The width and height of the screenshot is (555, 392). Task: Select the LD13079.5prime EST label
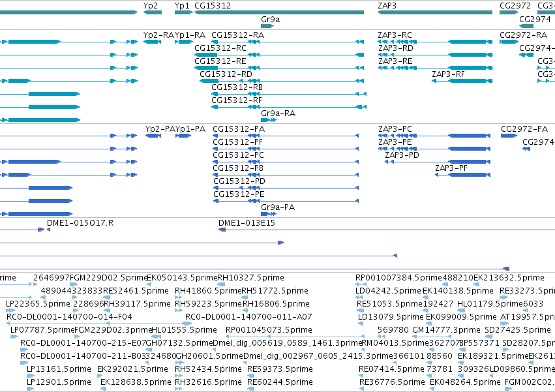(x=391, y=317)
